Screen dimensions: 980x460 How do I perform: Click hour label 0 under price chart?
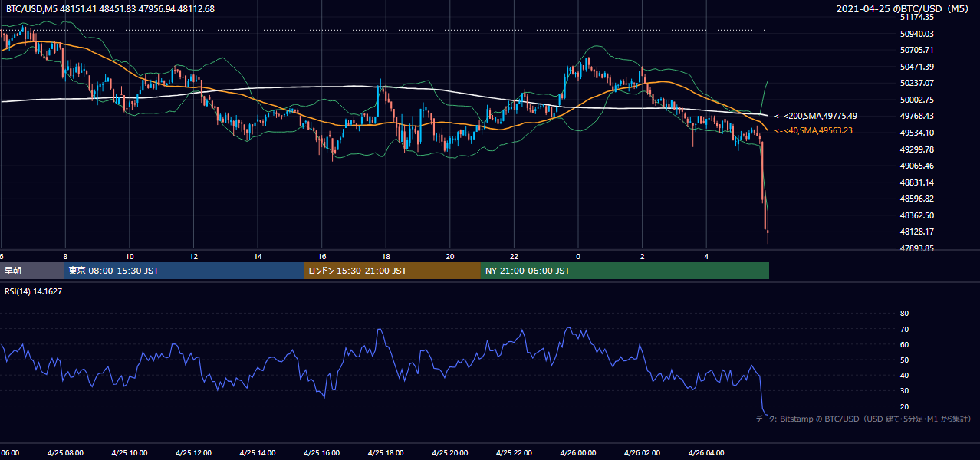click(x=578, y=256)
